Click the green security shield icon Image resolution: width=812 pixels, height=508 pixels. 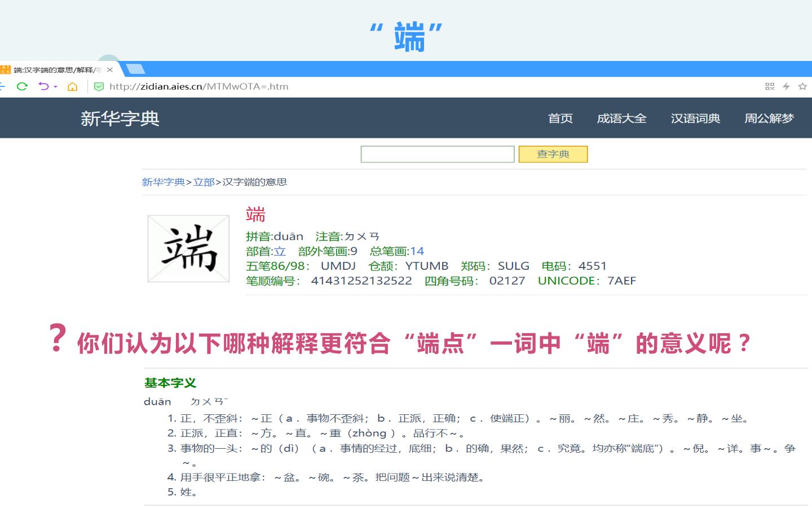click(x=99, y=86)
